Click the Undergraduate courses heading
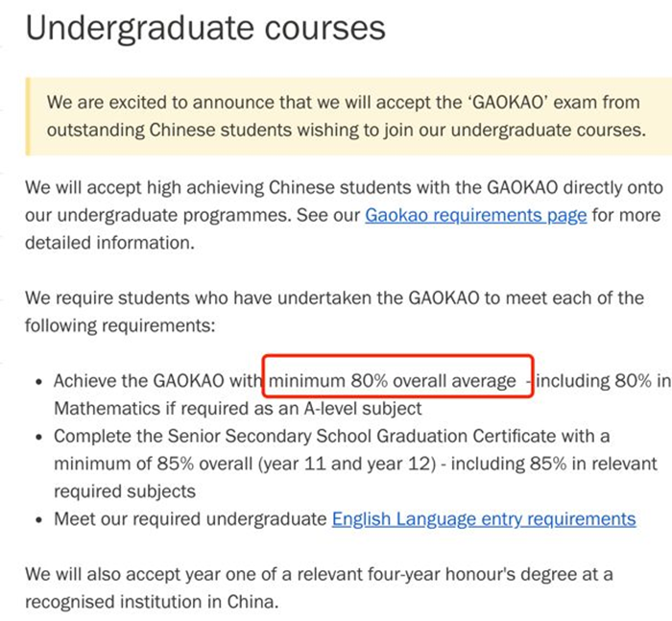The width and height of the screenshot is (672, 621). click(x=205, y=29)
